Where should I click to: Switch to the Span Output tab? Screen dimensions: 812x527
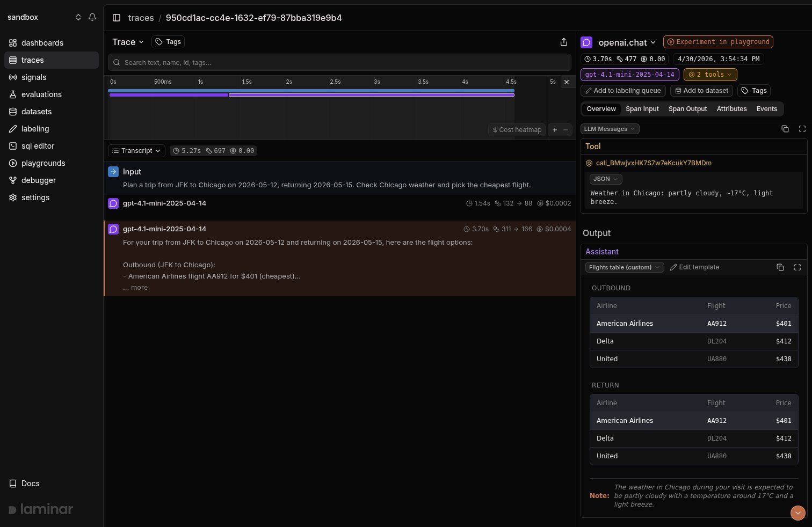click(687, 109)
